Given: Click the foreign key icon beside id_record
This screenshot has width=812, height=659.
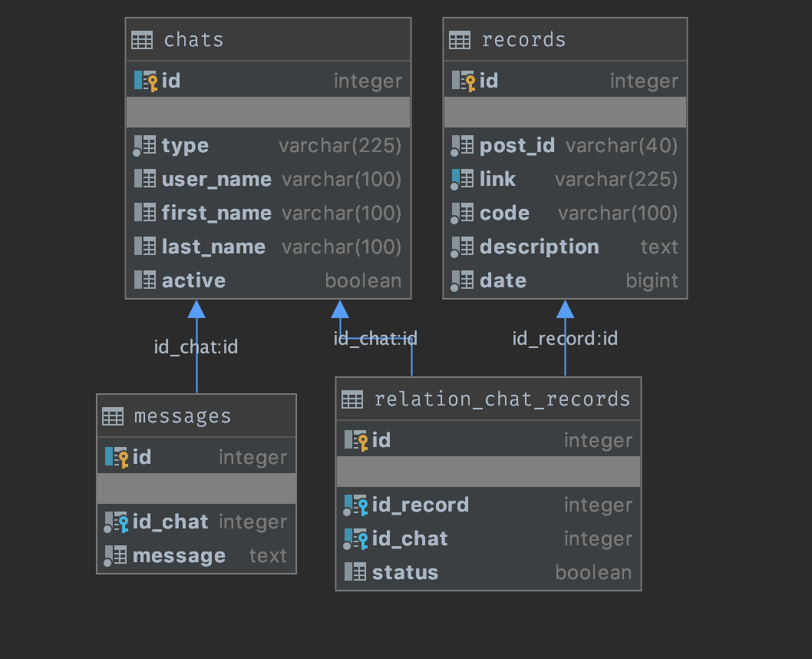Looking at the screenshot, I should 356,505.
